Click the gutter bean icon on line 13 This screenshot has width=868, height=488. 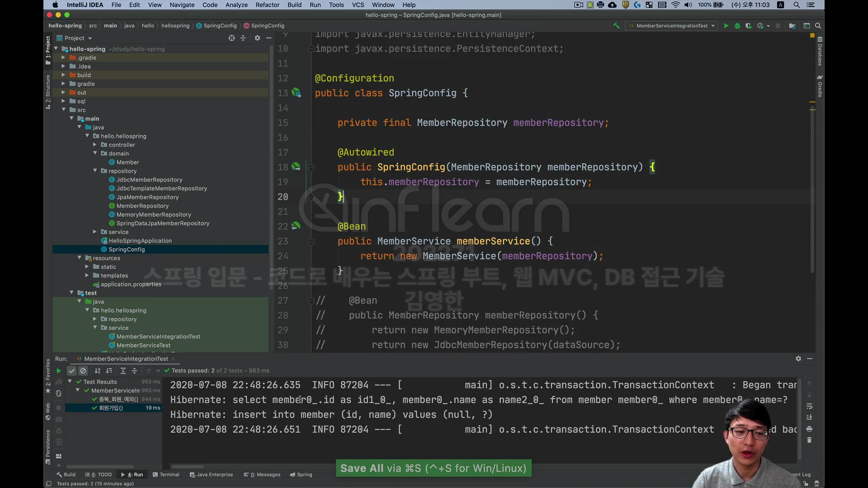tap(297, 93)
